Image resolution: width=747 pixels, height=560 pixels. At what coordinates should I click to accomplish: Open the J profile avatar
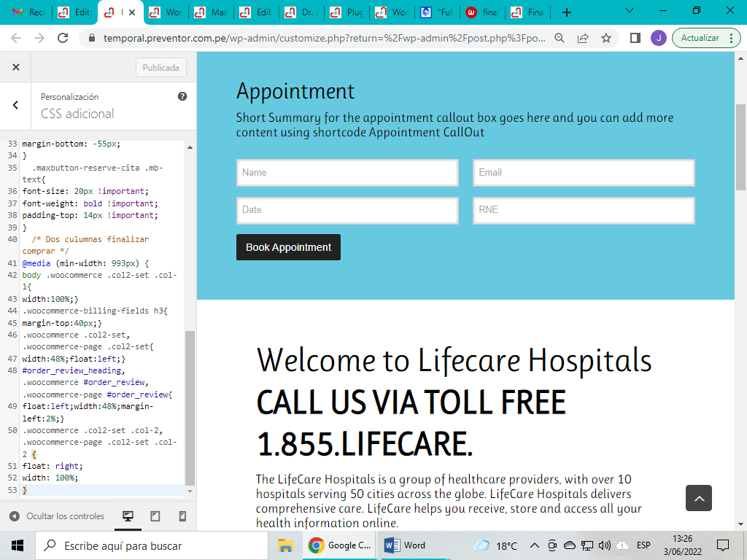coord(659,38)
